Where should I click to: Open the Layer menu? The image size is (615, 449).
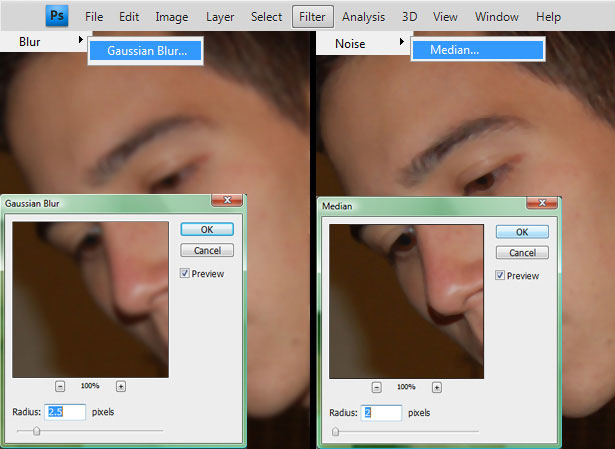[220, 17]
